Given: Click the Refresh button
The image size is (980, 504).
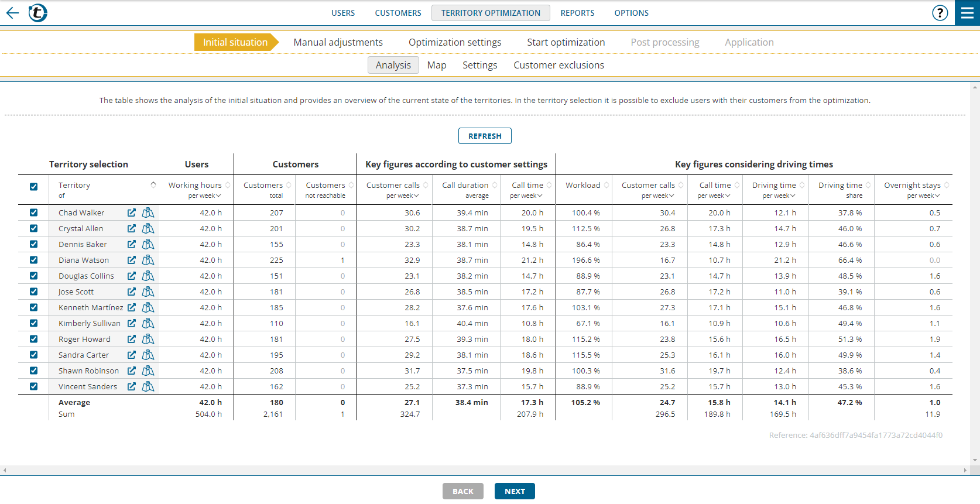Looking at the screenshot, I should tap(485, 136).
